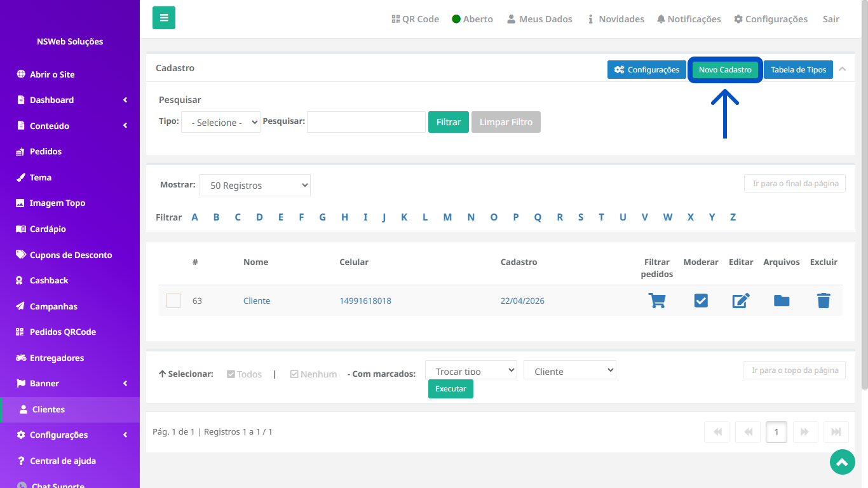Open Cashback in the sidebar
This screenshot has height=488, width=868.
pyautogui.click(x=70, y=280)
